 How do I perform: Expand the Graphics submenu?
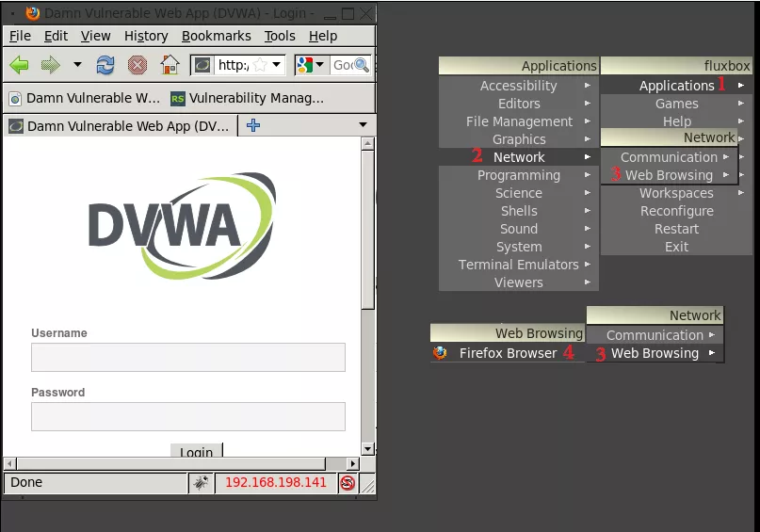[519, 139]
